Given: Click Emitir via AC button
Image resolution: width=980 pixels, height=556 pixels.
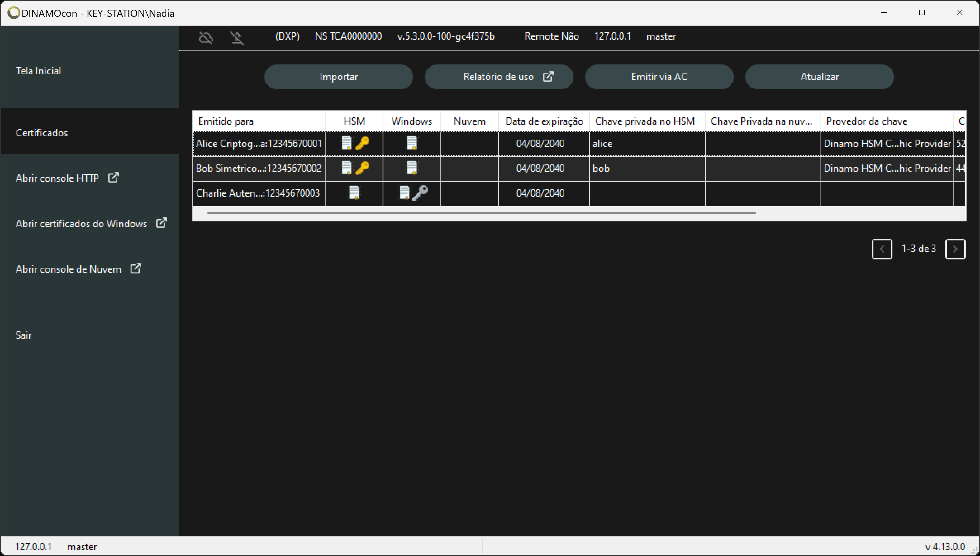Looking at the screenshot, I should [x=659, y=77].
